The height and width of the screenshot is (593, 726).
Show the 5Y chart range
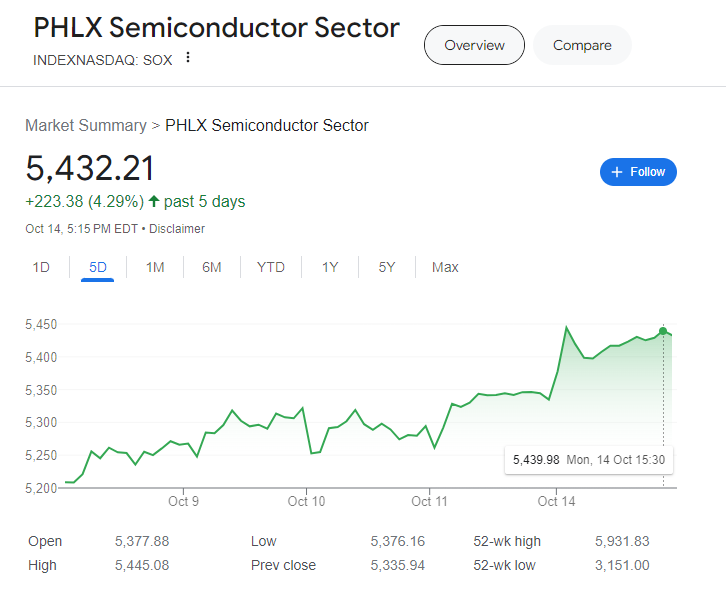tap(387, 267)
